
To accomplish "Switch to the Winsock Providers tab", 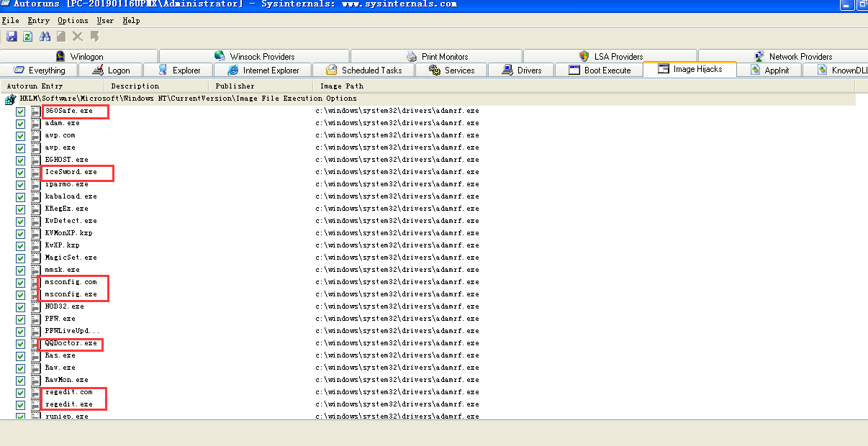I will (x=254, y=56).
